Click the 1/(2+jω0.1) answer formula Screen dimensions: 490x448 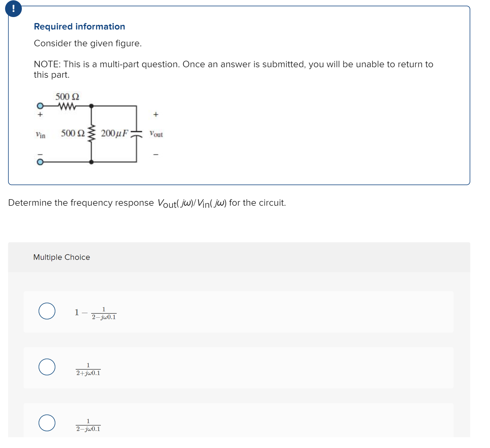88,369
